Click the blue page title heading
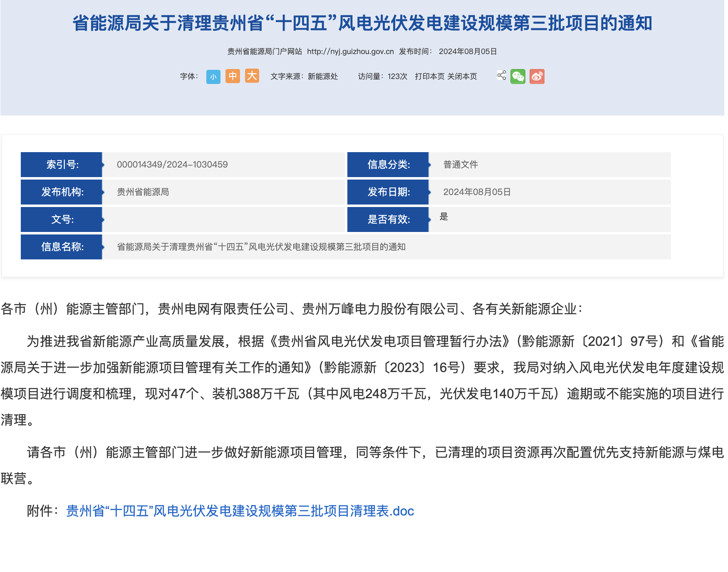Viewport: 728px width, 572px height. 362,23
